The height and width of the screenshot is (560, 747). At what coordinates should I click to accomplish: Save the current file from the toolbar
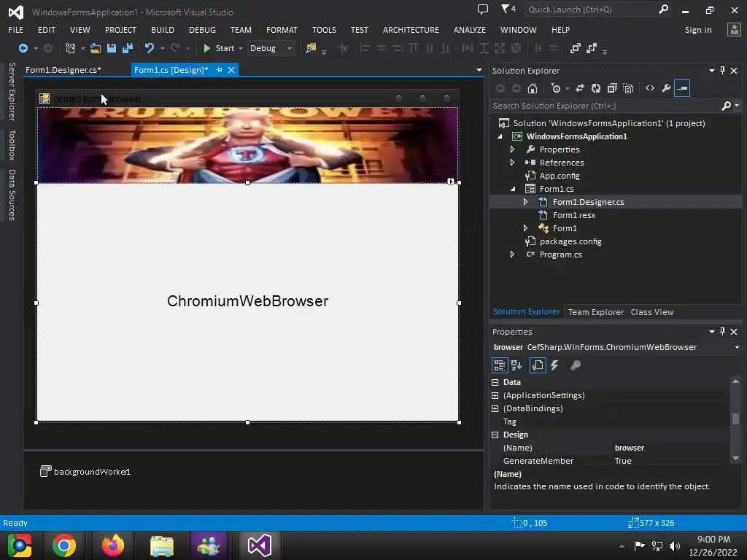click(112, 48)
